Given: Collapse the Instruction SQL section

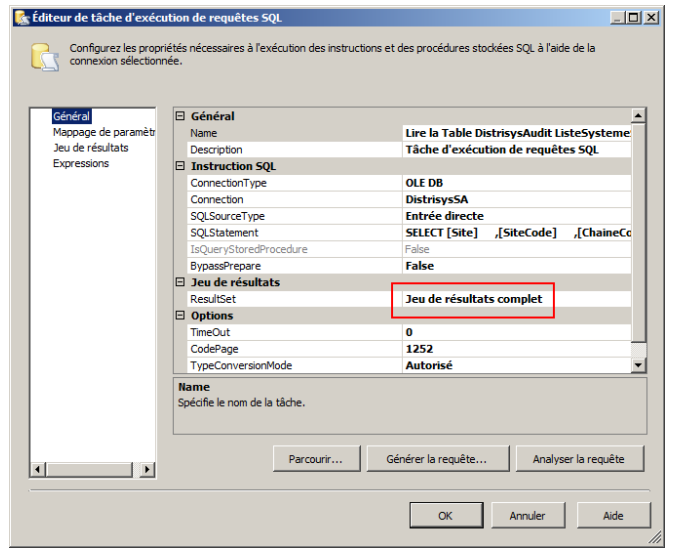Looking at the screenshot, I should (x=181, y=166).
